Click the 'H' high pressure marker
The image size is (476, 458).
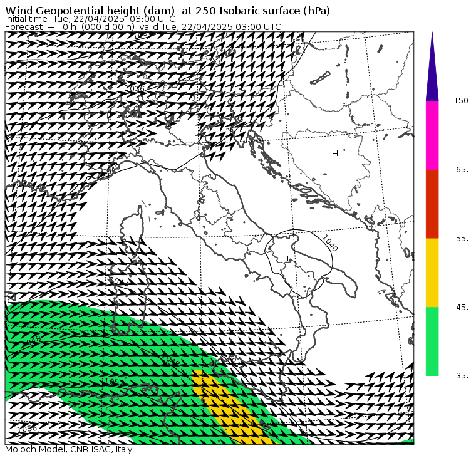pos(335,154)
